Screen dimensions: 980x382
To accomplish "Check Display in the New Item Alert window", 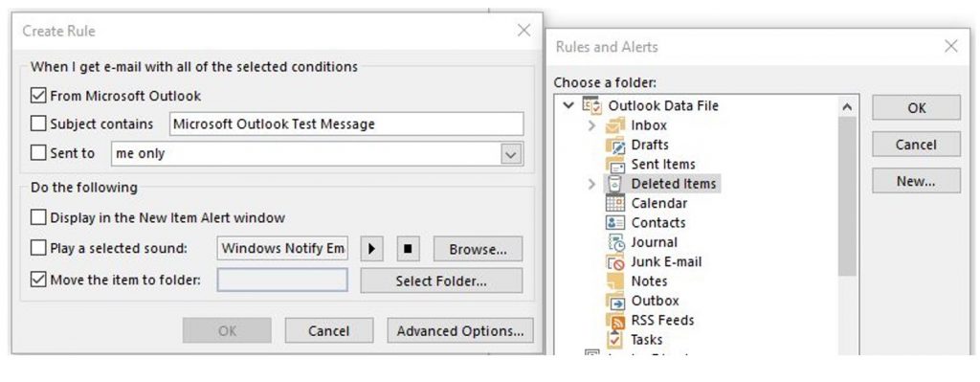I will pyautogui.click(x=38, y=217).
